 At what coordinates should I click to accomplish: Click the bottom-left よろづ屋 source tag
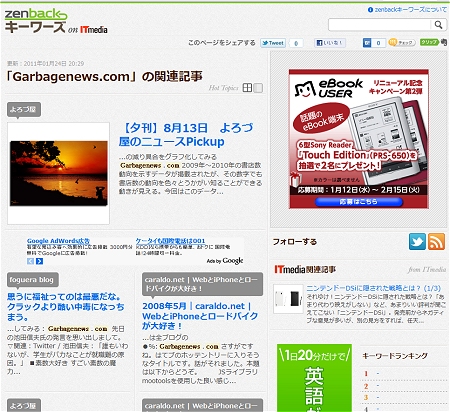pos(24,405)
